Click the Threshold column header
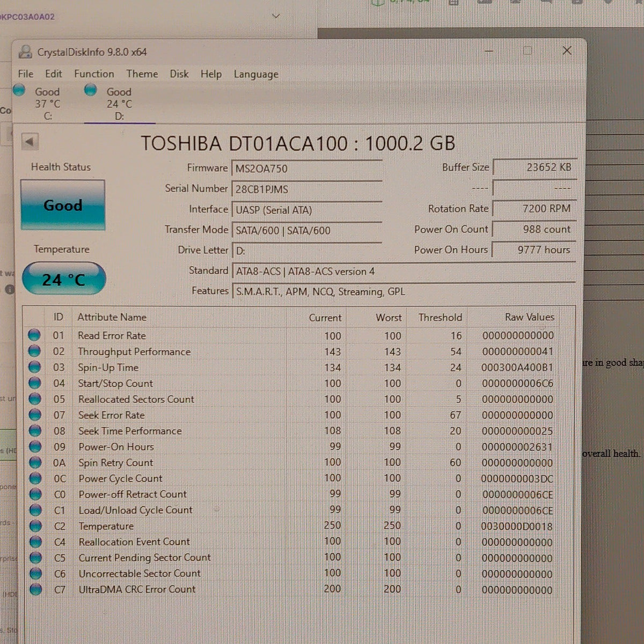This screenshot has height=644, width=644. pyautogui.click(x=440, y=317)
